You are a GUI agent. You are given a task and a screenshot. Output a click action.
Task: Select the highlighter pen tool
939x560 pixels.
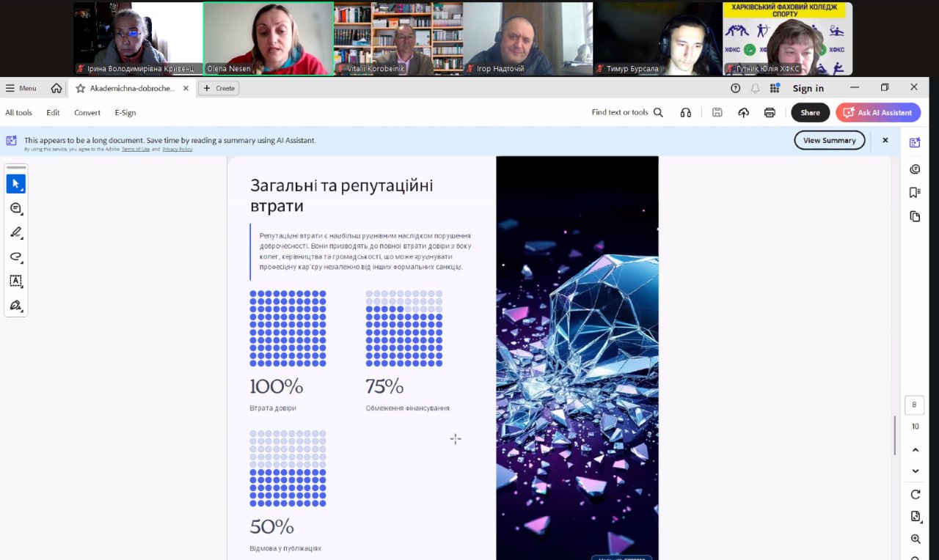pos(15,232)
